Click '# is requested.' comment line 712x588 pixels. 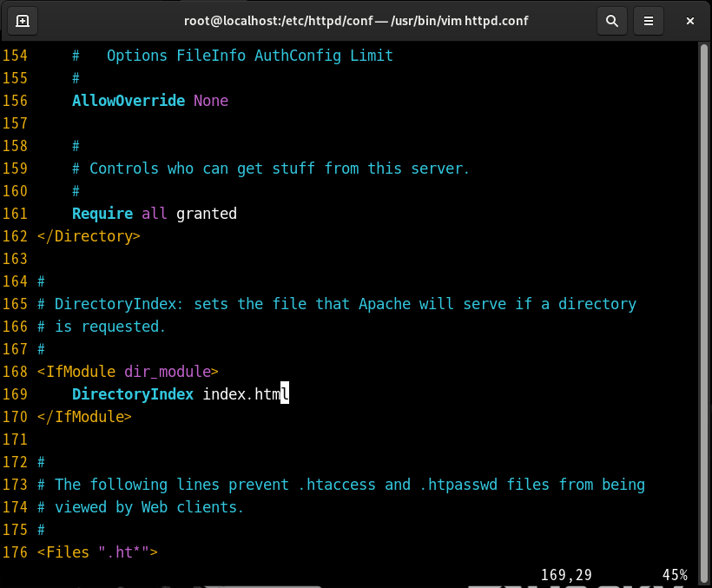coord(102,327)
